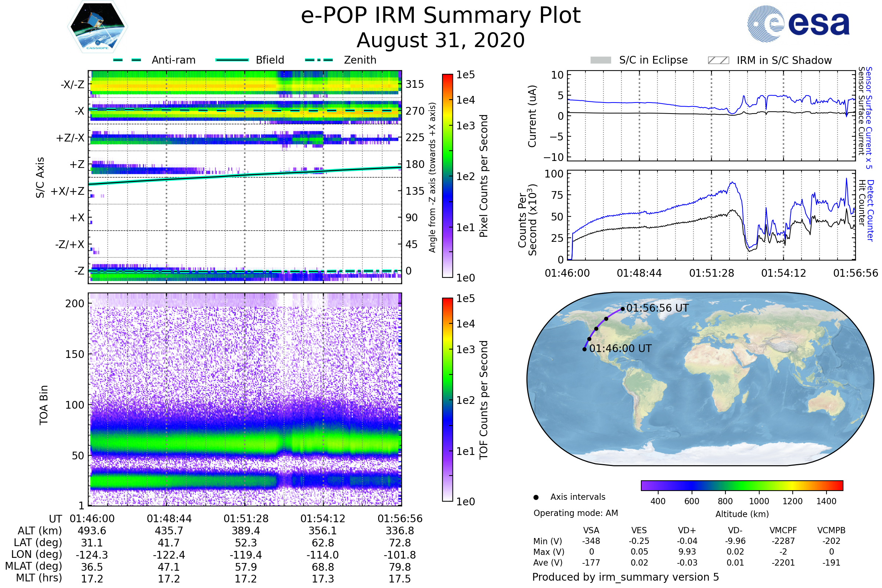882x588 pixels.
Task: Click the S/C in Eclipse gray swatch
Action: coord(600,60)
